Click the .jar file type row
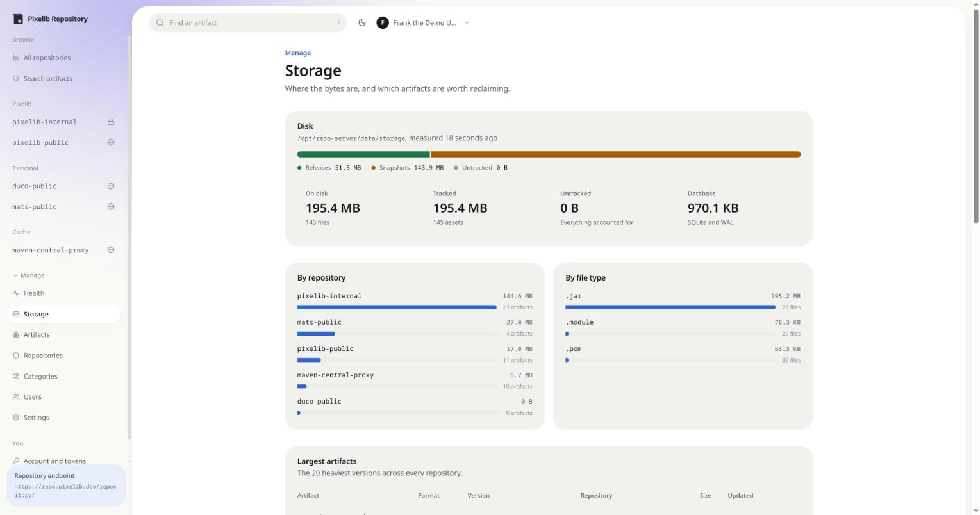The image size is (980, 515). pos(683,301)
